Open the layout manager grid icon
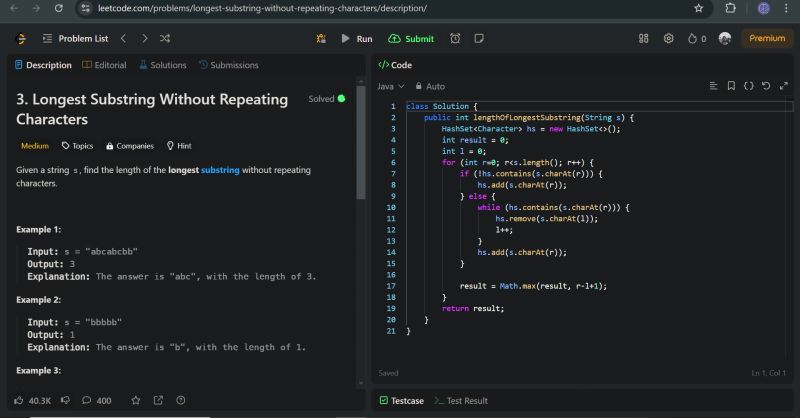The image size is (800, 418). [643, 38]
